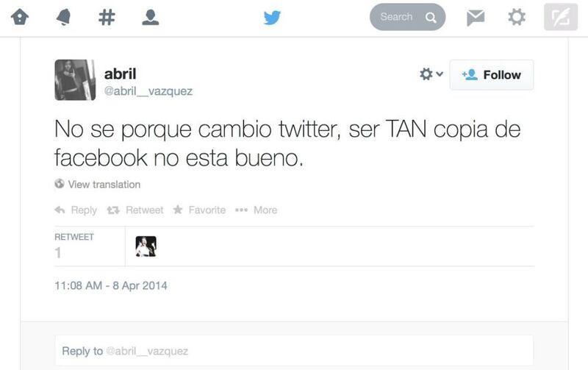Open the settings gear in top bar
The width and height of the screenshot is (588, 370).
517,17
